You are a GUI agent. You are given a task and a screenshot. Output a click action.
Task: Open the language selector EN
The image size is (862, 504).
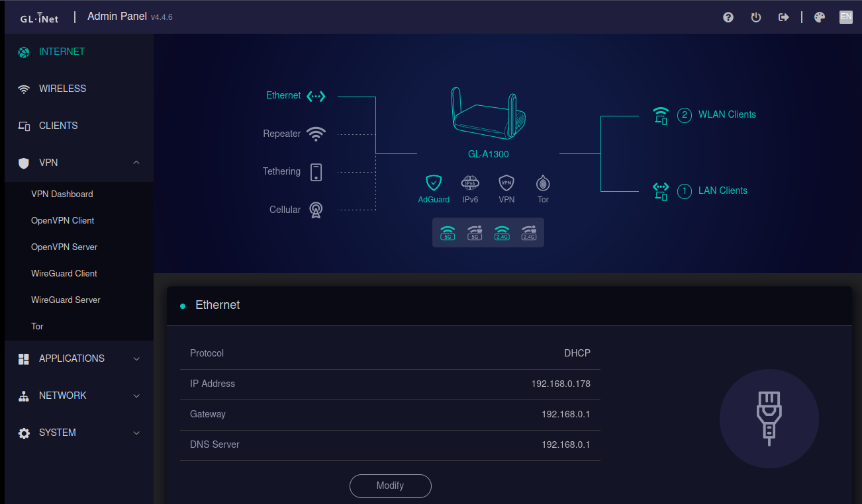[845, 17]
